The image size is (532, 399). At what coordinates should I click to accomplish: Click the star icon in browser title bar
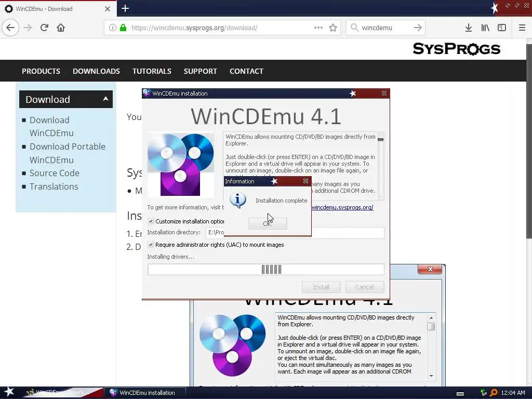(x=495, y=7)
